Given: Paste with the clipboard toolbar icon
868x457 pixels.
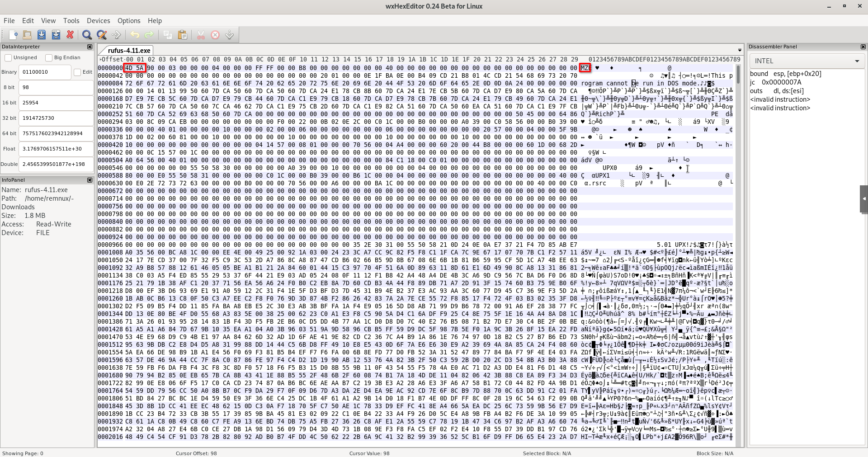Looking at the screenshot, I should (182, 35).
